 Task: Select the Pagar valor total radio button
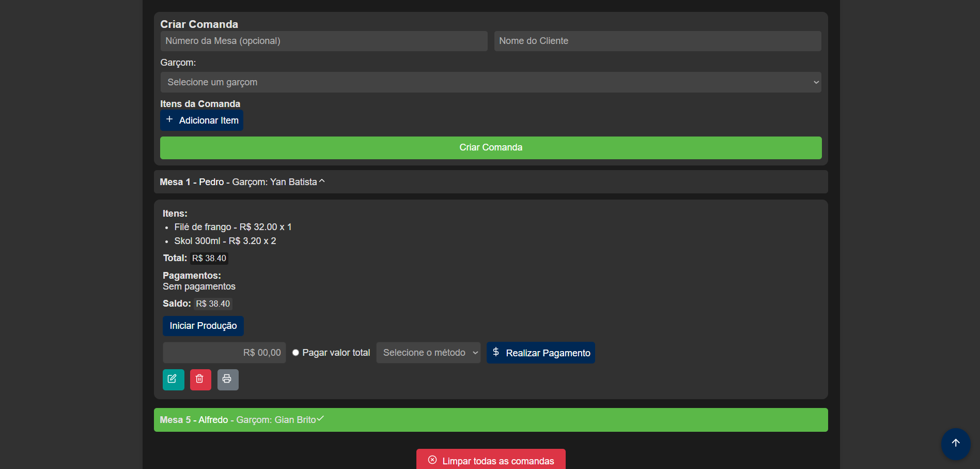tap(295, 353)
